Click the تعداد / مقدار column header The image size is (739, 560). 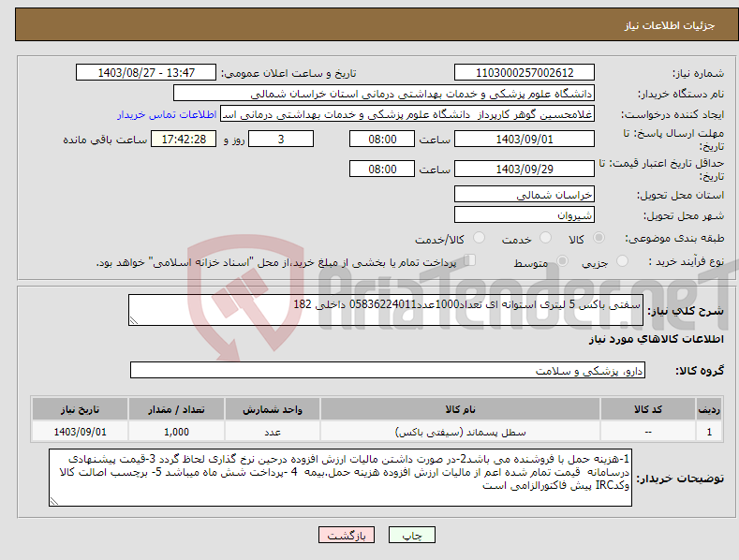coord(176,409)
